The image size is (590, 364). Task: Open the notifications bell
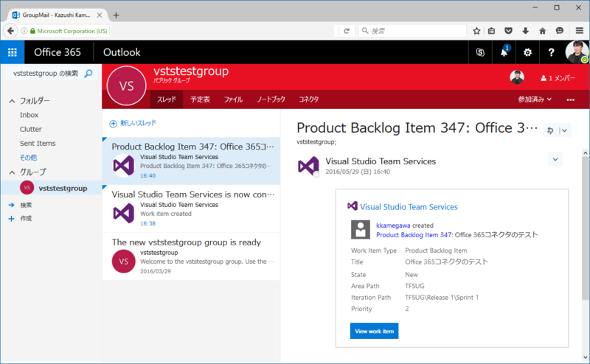504,52
